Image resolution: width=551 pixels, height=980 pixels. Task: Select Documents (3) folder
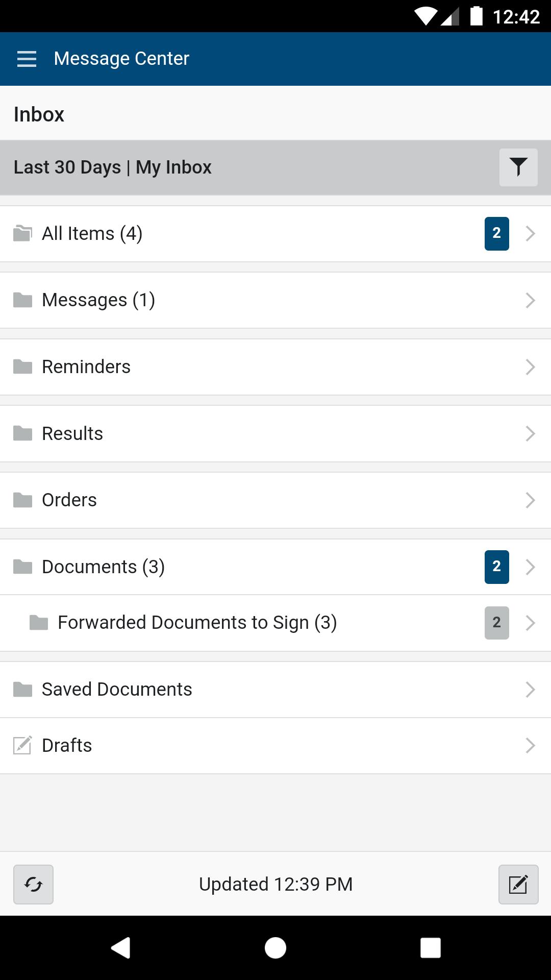pos(103,567)
